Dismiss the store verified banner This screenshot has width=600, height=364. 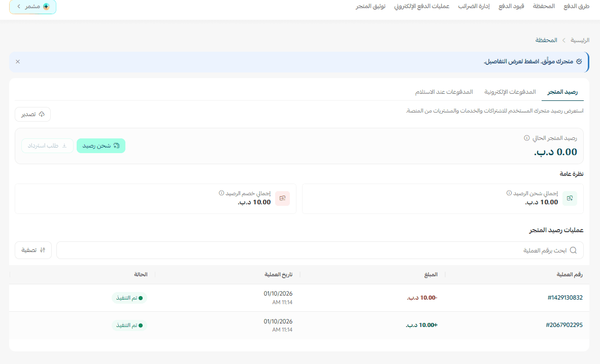coord(18,61)
